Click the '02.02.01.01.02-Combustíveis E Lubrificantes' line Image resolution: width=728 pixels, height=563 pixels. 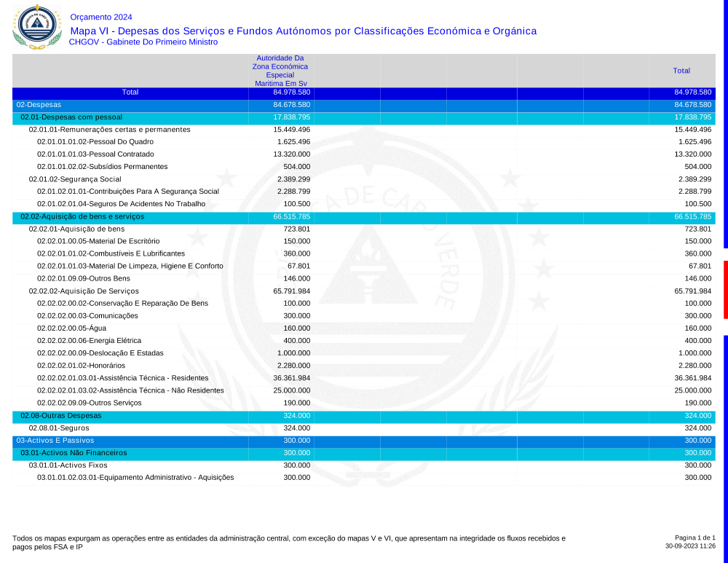111,253
